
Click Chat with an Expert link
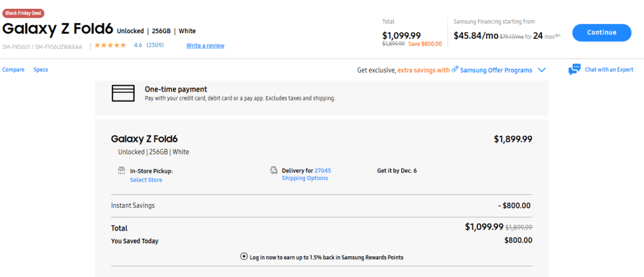coord(609,70)
